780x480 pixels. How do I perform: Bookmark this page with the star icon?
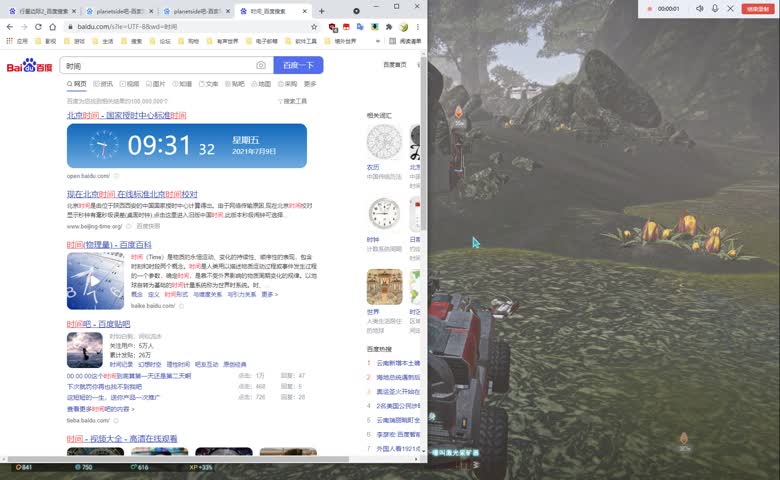[314, 26]
